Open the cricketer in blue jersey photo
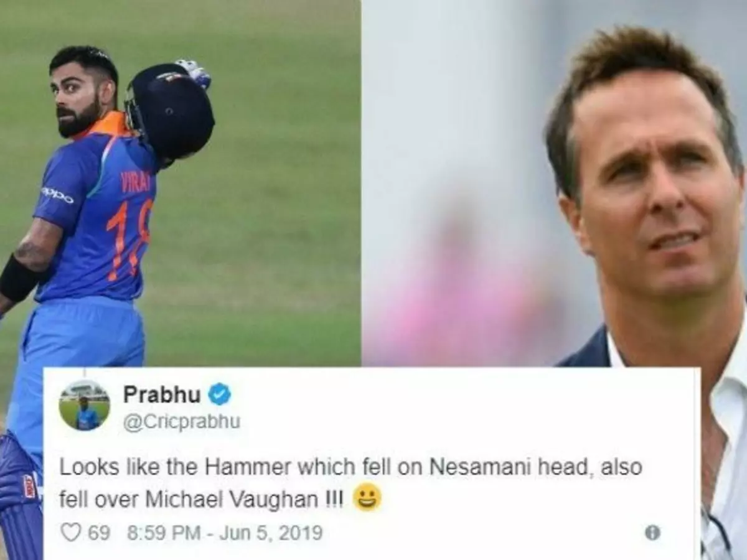This screenshot has width=747, height=560. tap(180, 183)
